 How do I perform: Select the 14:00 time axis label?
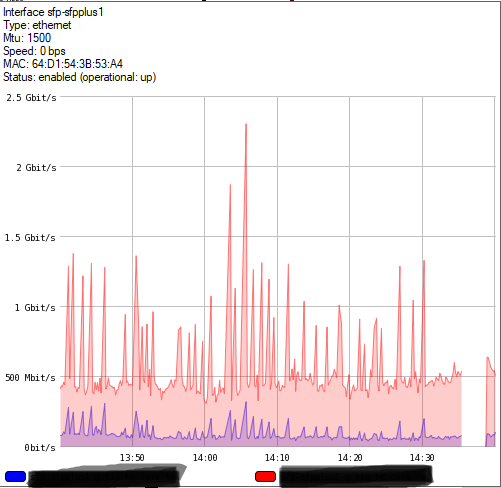click(x=205, y=458)
